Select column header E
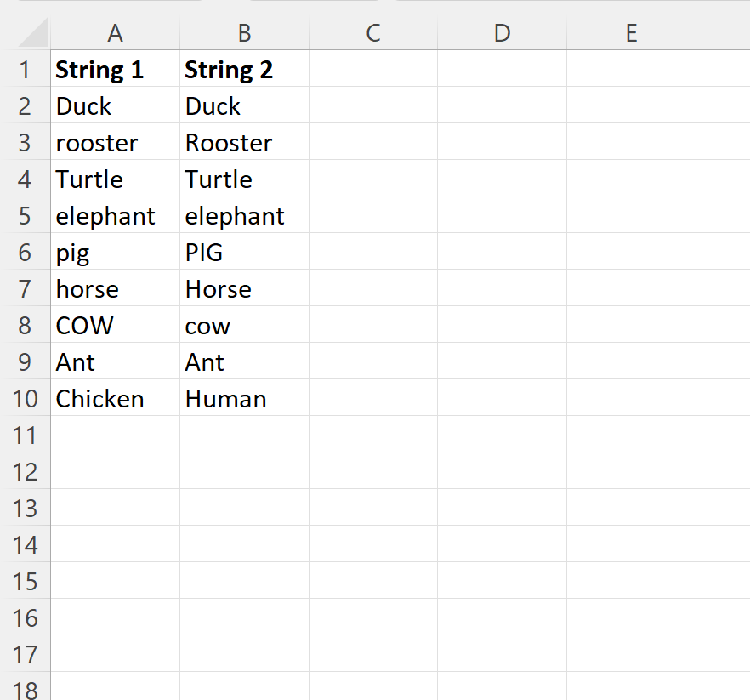The width and height of the screenshot is (750, 700). point(631,32)
